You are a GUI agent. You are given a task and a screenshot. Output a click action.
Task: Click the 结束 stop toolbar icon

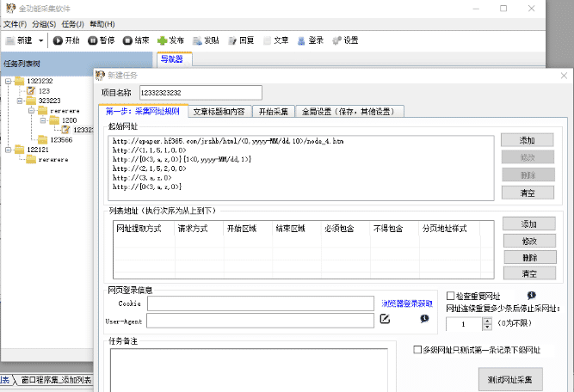(127, 40)
